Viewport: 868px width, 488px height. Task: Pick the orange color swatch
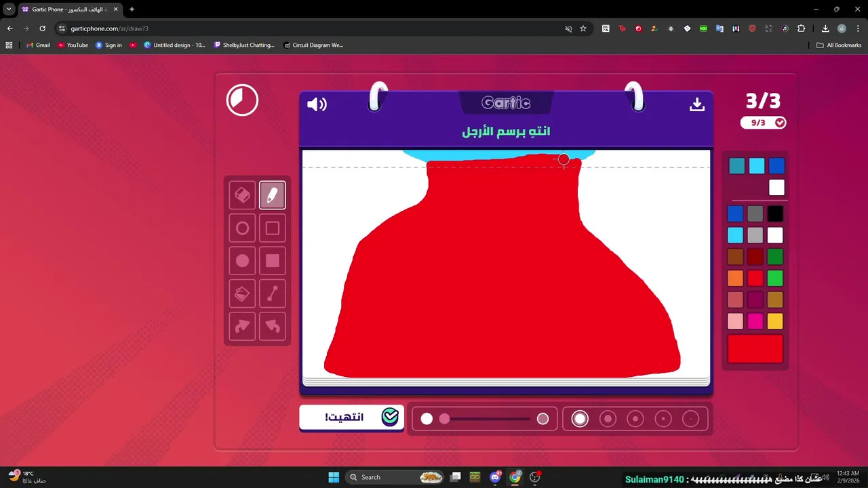[735, 279]
